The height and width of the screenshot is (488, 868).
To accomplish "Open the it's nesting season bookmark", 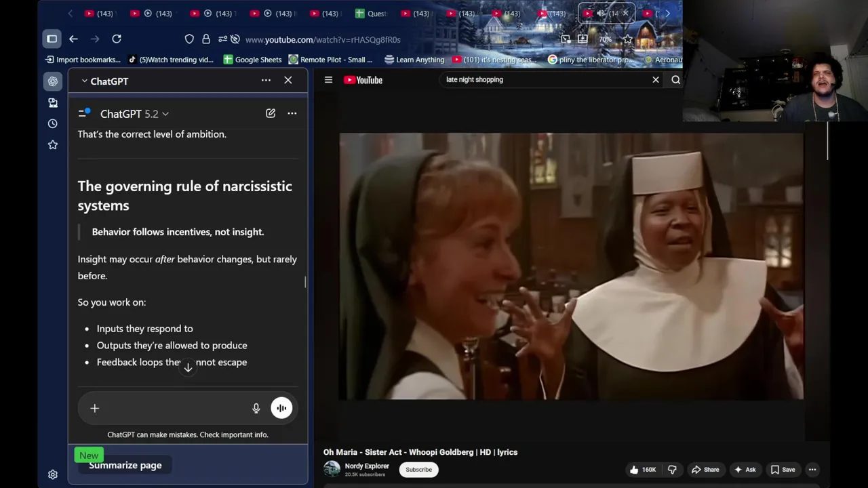I will pos(494,60).
